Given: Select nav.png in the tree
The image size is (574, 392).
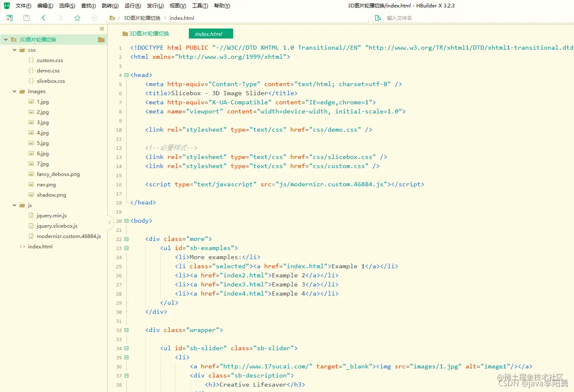Looking at the screenshot, I should tap(46, 184).
